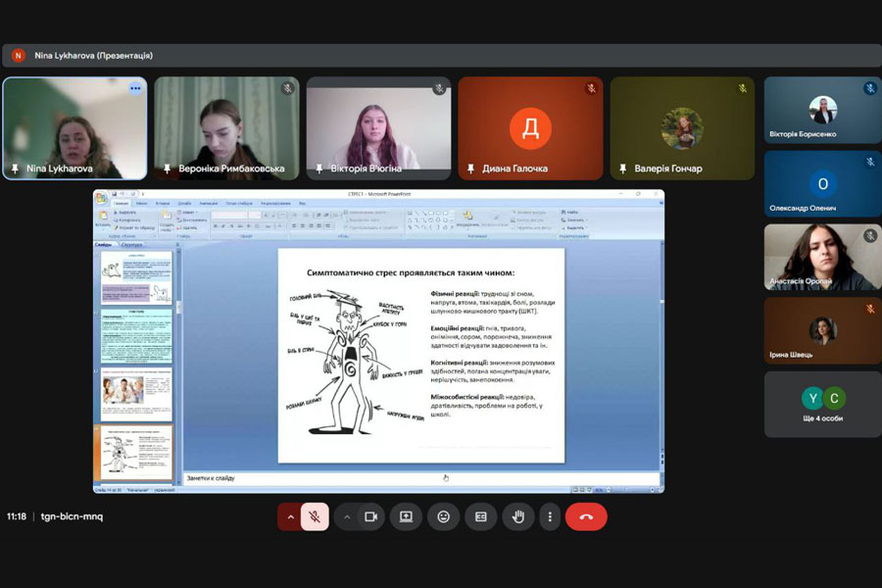Unmute the microphone in the call bar
Image resolution: width=882 pixels, height=588 pixels.
[315, 516]
